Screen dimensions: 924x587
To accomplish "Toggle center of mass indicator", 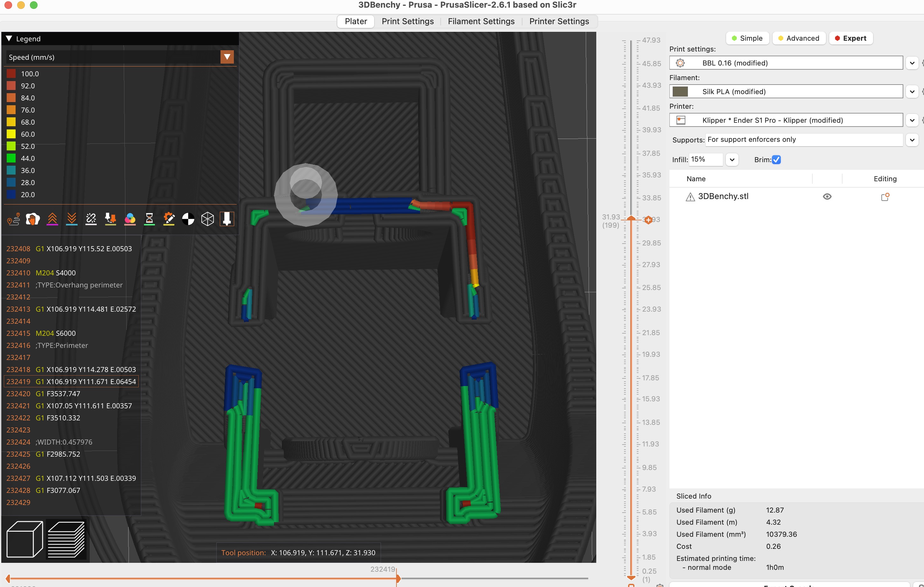I will (188, 219).
